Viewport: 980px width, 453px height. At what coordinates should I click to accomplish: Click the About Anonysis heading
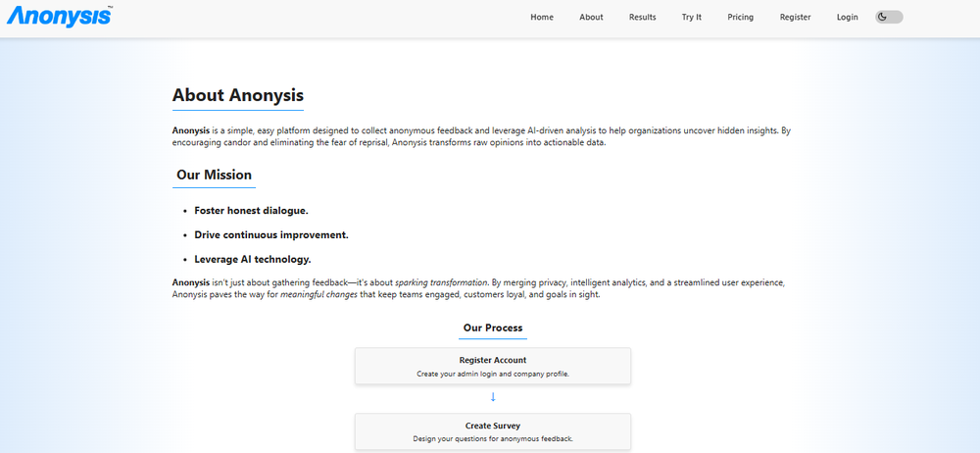point(238,95)
